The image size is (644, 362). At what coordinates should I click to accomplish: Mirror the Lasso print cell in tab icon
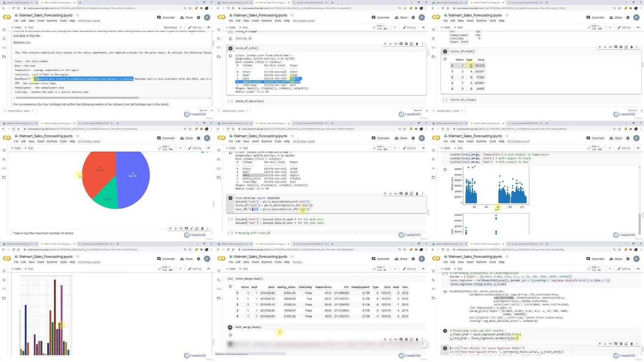pyautogui.click(x=626, y=344)
